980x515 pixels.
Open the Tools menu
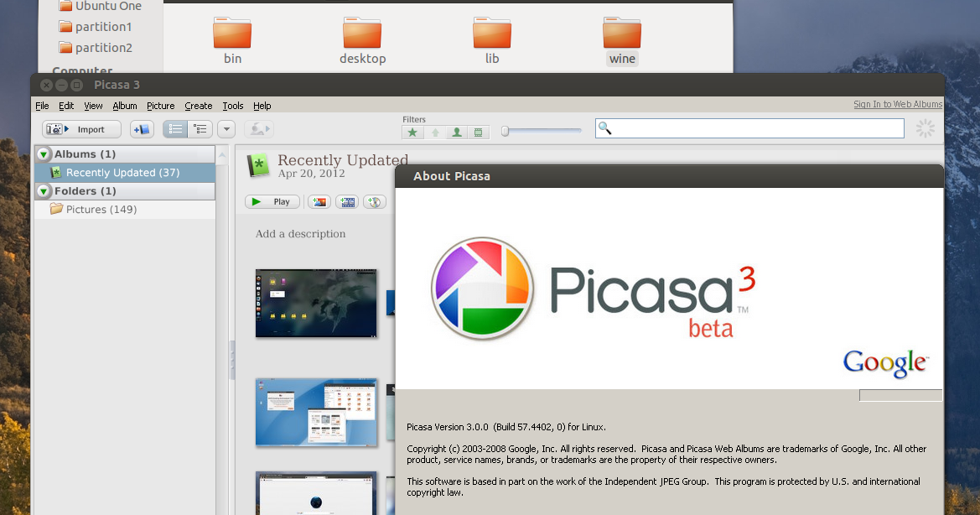point(232,106)
